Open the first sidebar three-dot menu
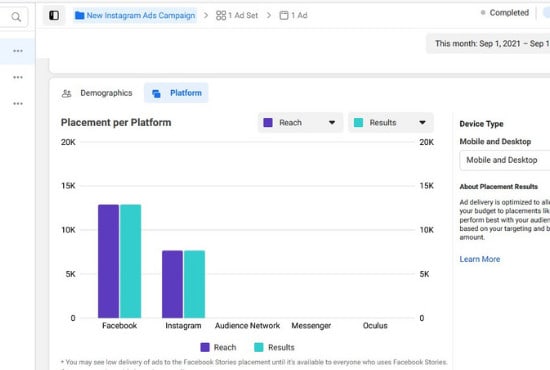The width and height of the screenshot is (550, 370). pyautogui.click(x=18, y=51)
